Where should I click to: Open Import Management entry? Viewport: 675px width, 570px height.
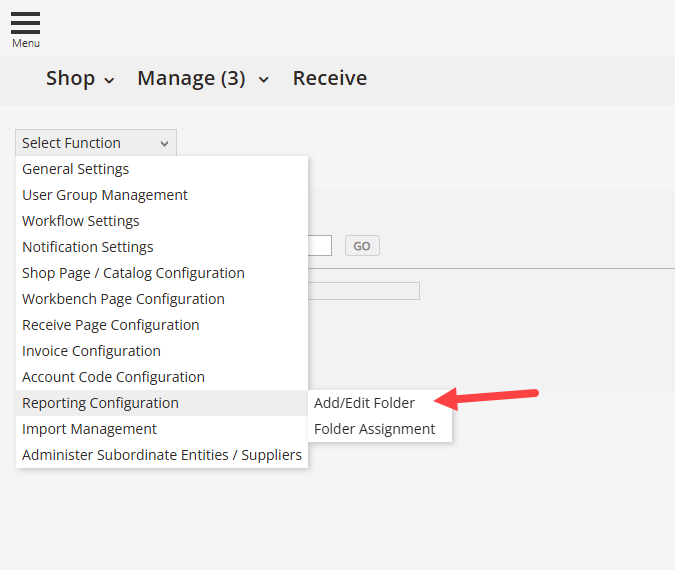point(162,429)
